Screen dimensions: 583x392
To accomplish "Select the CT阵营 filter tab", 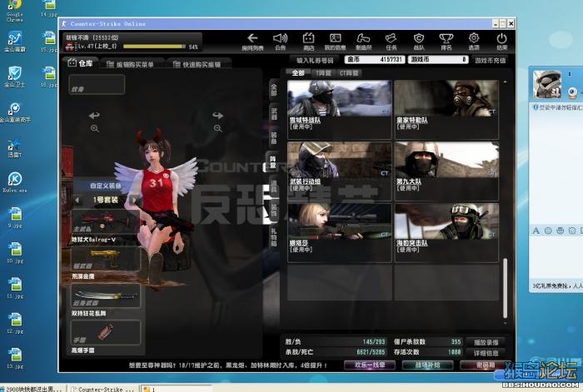I will click(x=349, y=73).
